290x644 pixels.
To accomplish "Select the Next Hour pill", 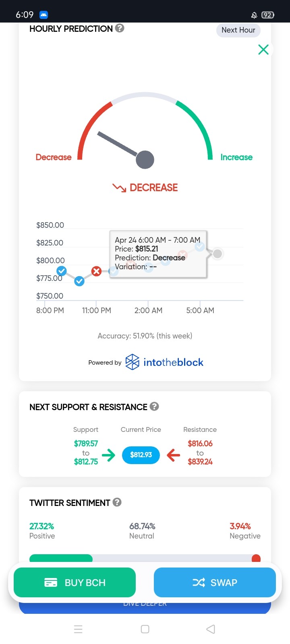I will 238,30.
